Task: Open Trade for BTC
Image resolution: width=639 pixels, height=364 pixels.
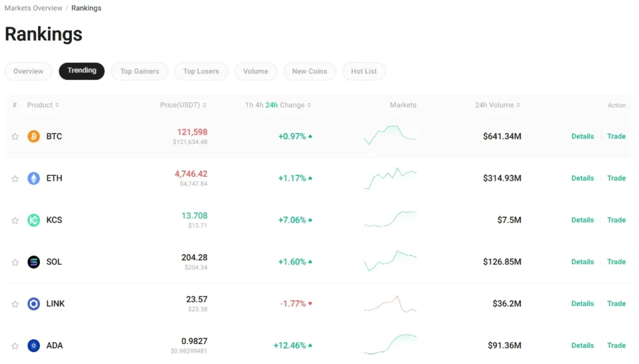Action: [x=617, y=136]
